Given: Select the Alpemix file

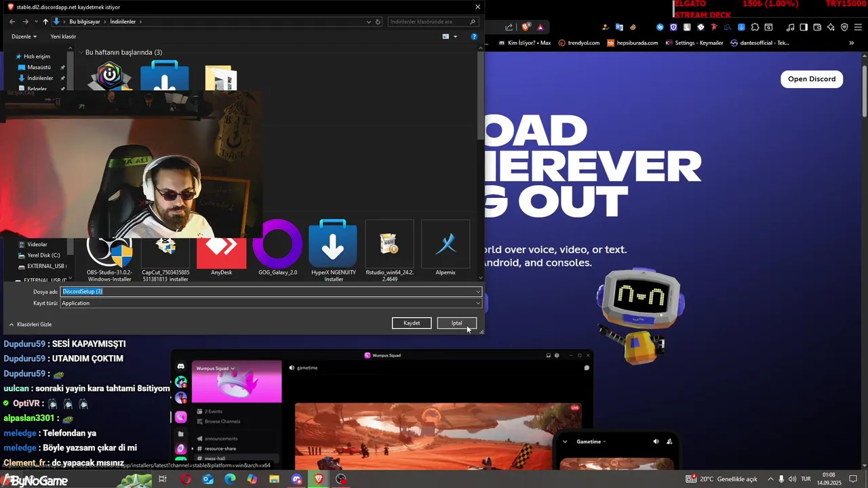Looking at the screenshot, I should coord(446,248).
